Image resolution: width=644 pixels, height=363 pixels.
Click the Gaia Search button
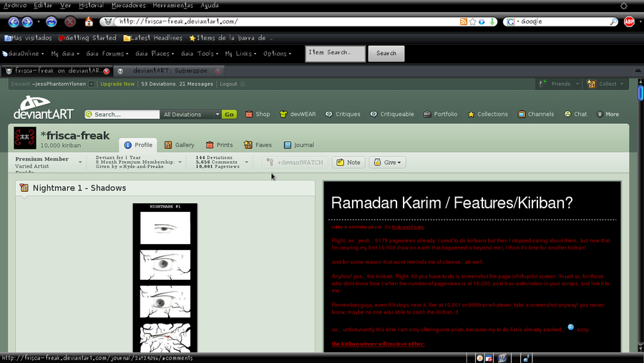(x=386, y=54)
